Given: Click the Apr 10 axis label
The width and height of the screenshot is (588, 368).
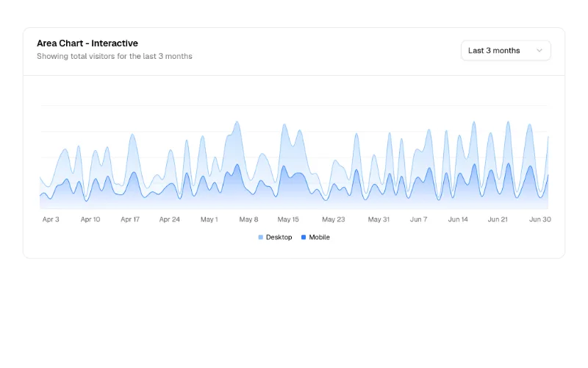Looking at the screenshot, I should (x=90, y=219).
